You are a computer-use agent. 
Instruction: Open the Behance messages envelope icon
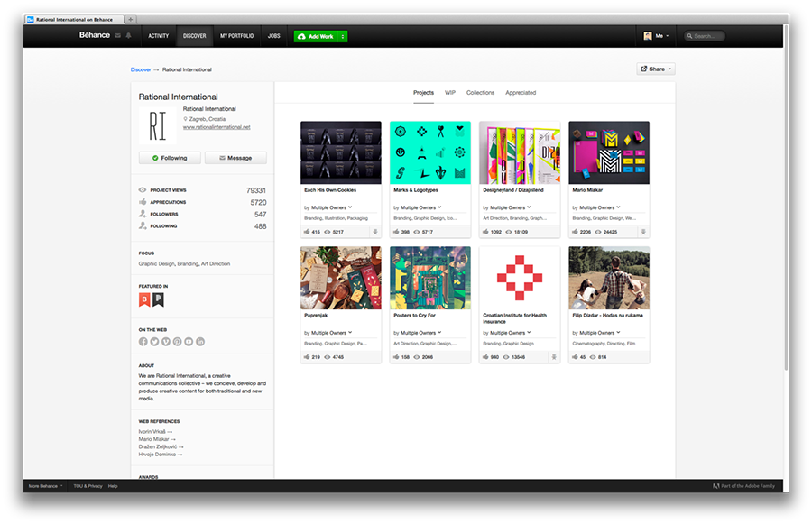117,36
